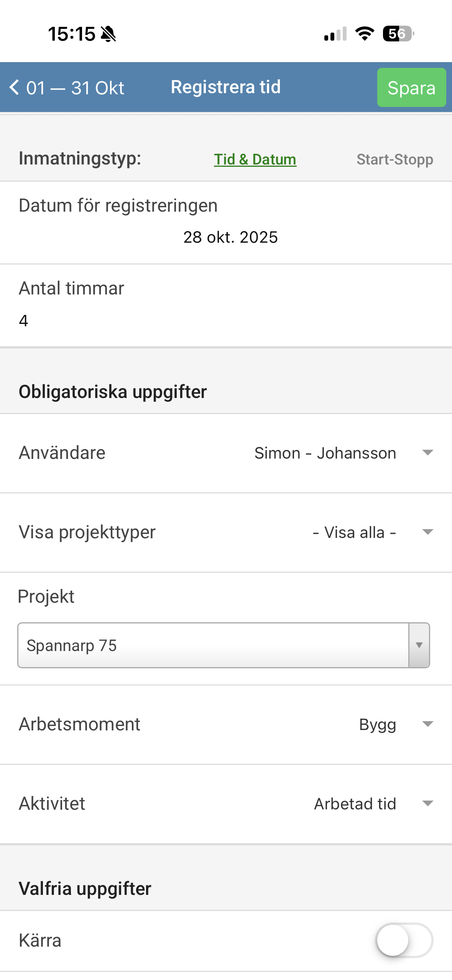
Task: Expand the Arbetsmoment dropdown arrow
Action: coord(427,724)
